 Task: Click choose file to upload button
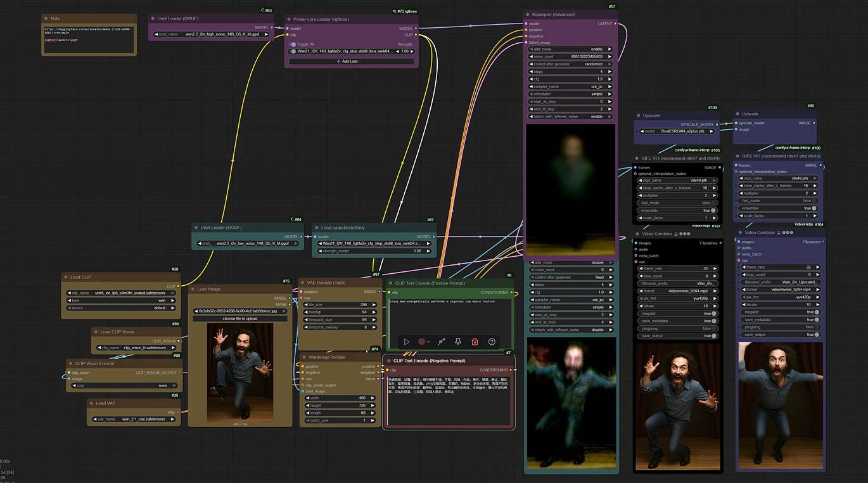[x=239, y=318]
